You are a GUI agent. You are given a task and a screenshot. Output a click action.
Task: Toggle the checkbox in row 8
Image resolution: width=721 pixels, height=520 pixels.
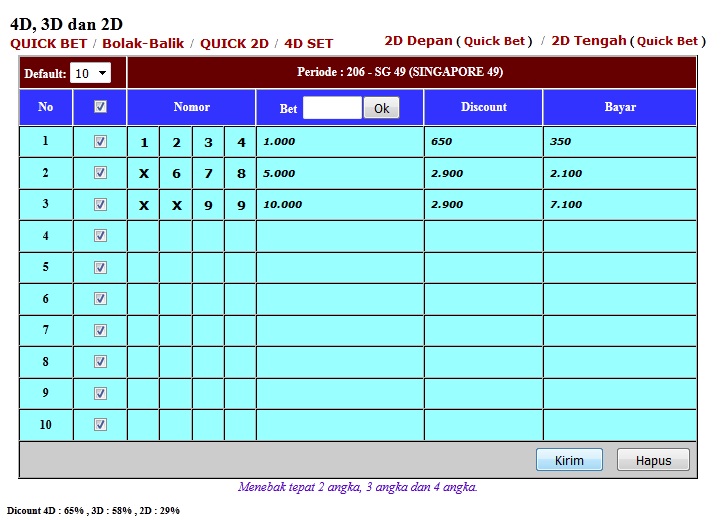pos(100,362)
